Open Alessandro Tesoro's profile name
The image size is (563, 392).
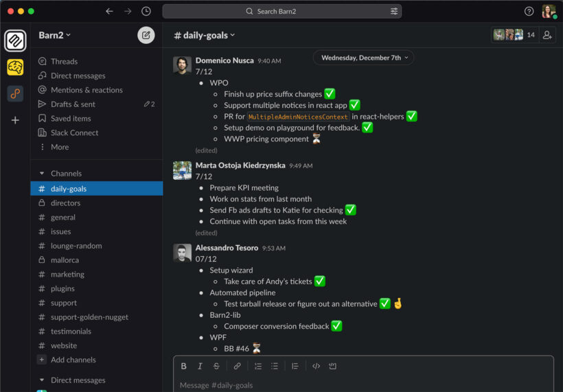(x=227, y=248)
